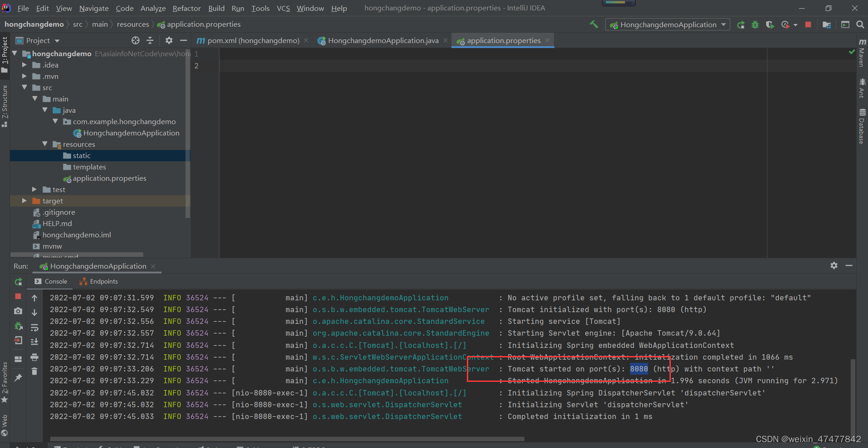868x448 pixels.
Task: Hide the Project panel with the minus icon
Action: (x=183, y=41)
